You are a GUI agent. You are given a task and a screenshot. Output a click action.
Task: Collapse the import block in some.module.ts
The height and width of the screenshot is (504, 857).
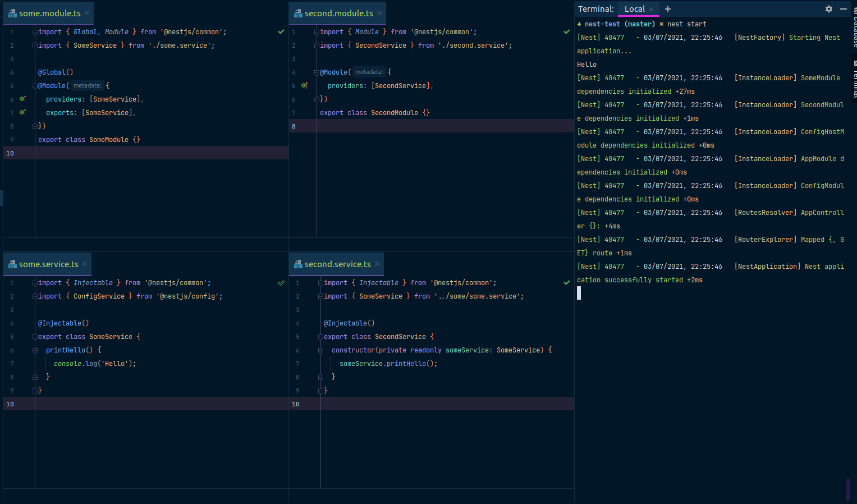pos(35,32)
